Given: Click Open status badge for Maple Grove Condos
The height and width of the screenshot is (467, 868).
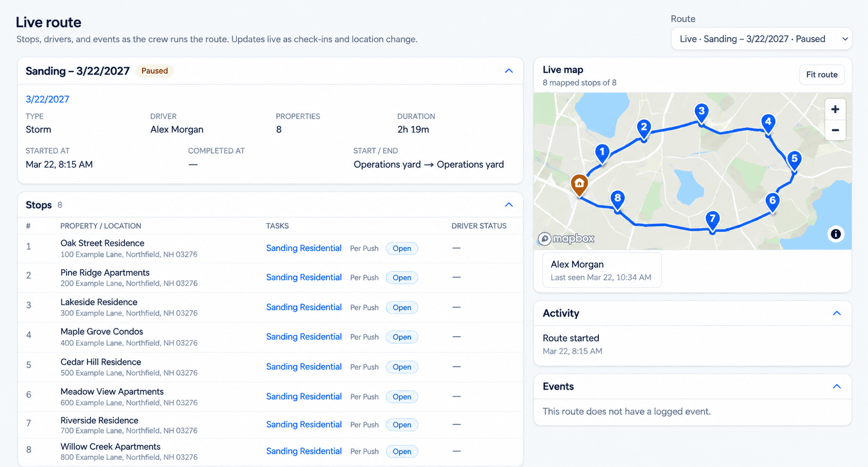Looking at the screenshot, I should [x=402, y=337].
